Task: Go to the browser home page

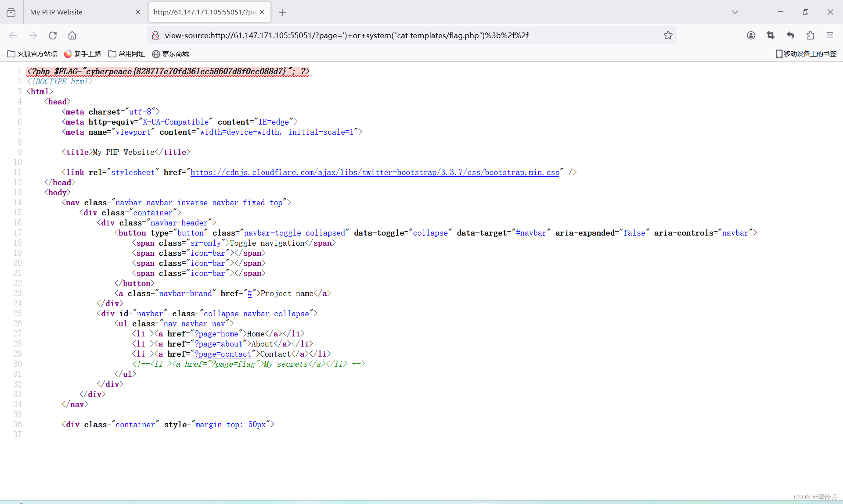Action: tap(72, 36)
